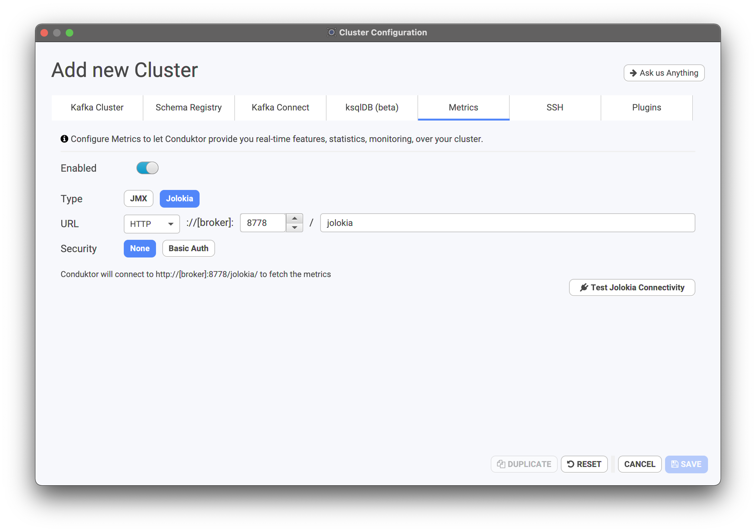This screenshot has width=756, height=532.
Task: Choose Jolokia as metrics type
Action: pos(179,198)
